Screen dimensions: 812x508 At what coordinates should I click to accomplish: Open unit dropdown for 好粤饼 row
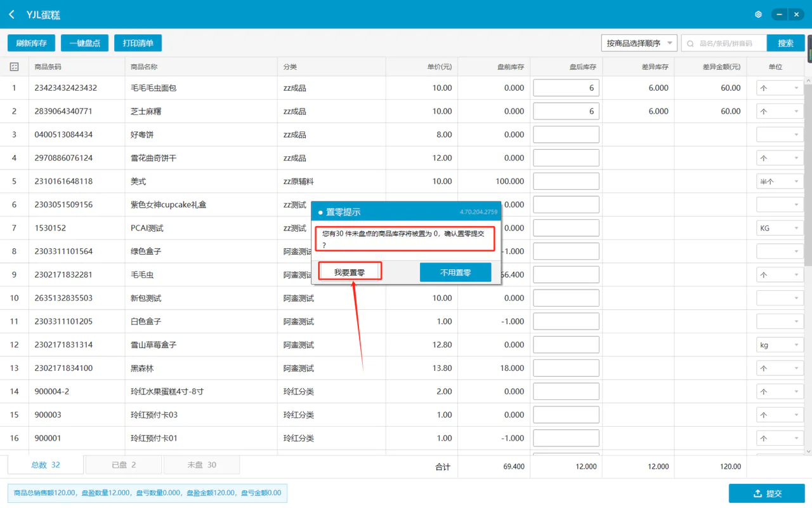pyautogui.click(x=780, y=135)
